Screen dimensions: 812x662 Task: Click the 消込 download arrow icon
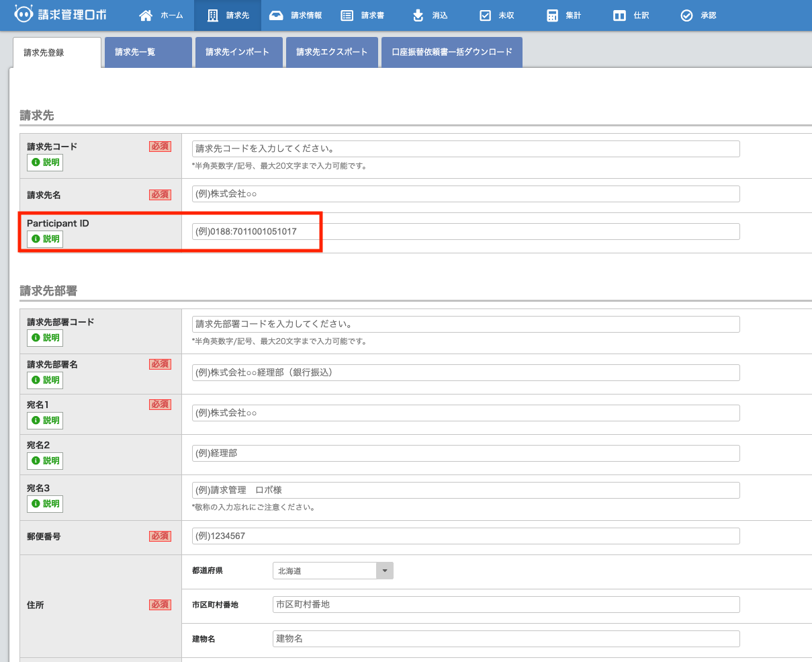click(x=418, y=15)
